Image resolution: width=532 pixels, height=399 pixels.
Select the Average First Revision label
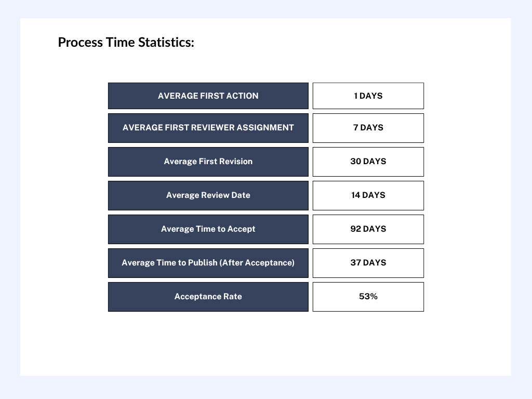pos(208,162)
